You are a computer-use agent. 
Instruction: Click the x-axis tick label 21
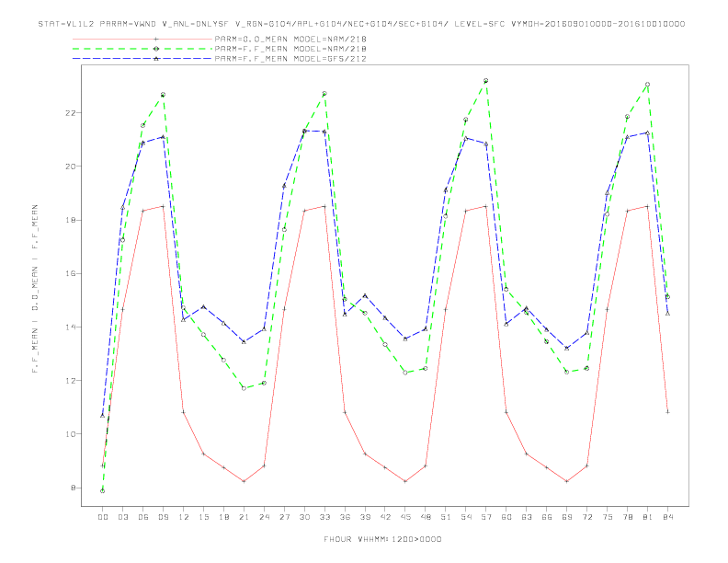[244, 517]
